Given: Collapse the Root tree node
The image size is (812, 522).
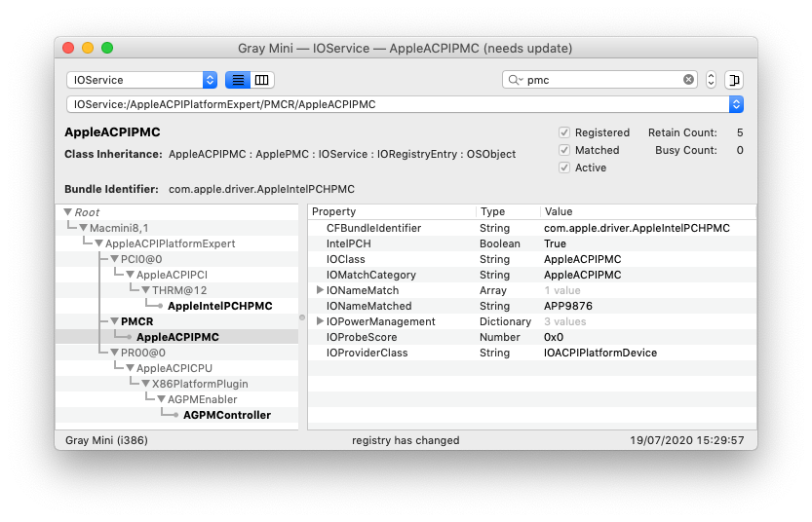Looking at the screenshot, I should 68,212.
